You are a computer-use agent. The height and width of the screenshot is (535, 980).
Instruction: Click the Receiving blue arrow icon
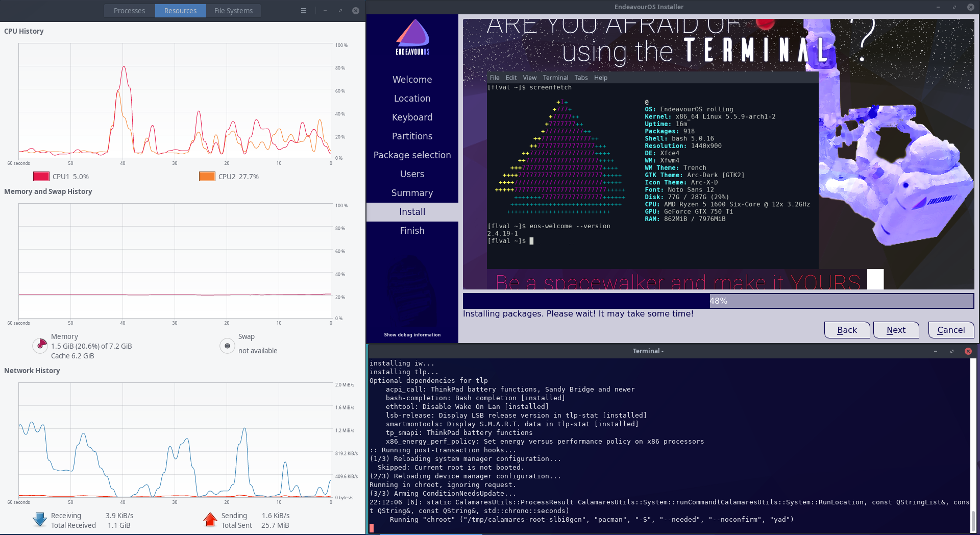(x=40, y=520)
